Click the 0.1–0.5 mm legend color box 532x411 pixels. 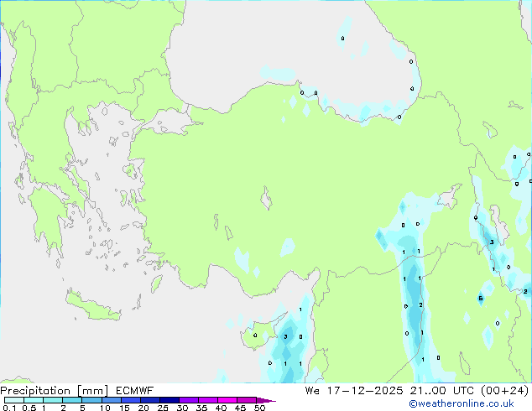(14, 400)
